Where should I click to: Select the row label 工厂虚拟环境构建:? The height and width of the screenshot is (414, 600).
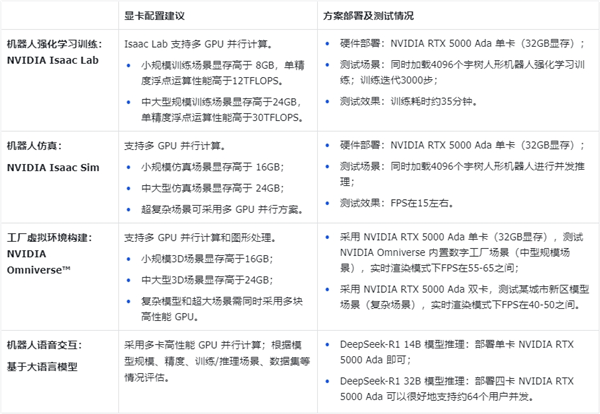(x=49, y=238)
